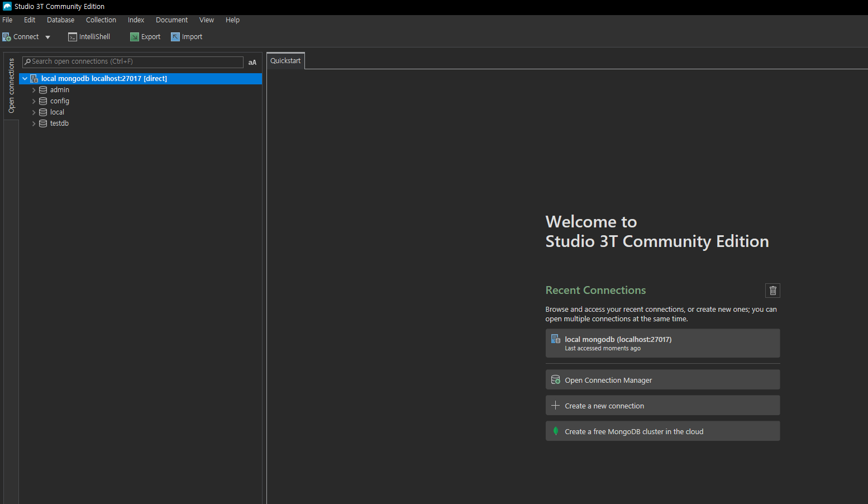The width and height of the screenshot is (868, 504).
Task: Click Create a free MongoDB cluster button
Action: (x=662, y=431)
